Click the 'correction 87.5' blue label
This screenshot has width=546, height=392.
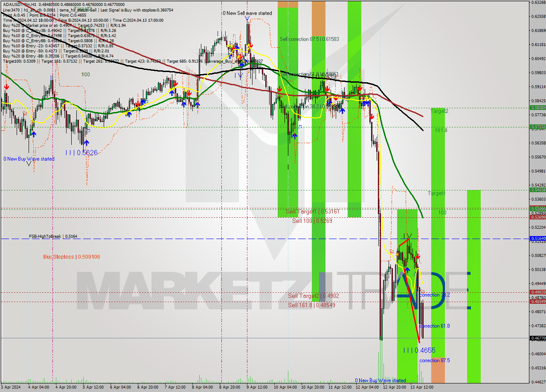pos(434,360)
